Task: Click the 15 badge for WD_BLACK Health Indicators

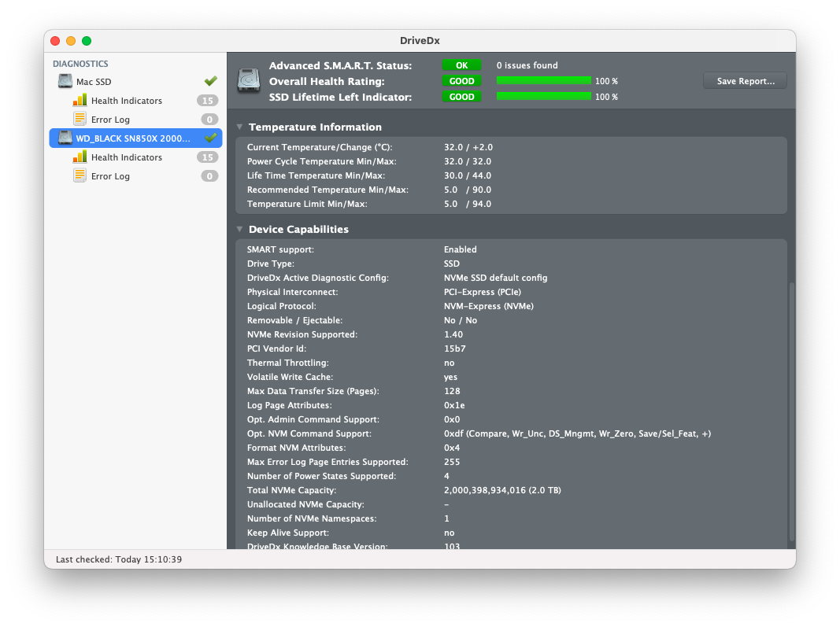Action: [207, 157]
